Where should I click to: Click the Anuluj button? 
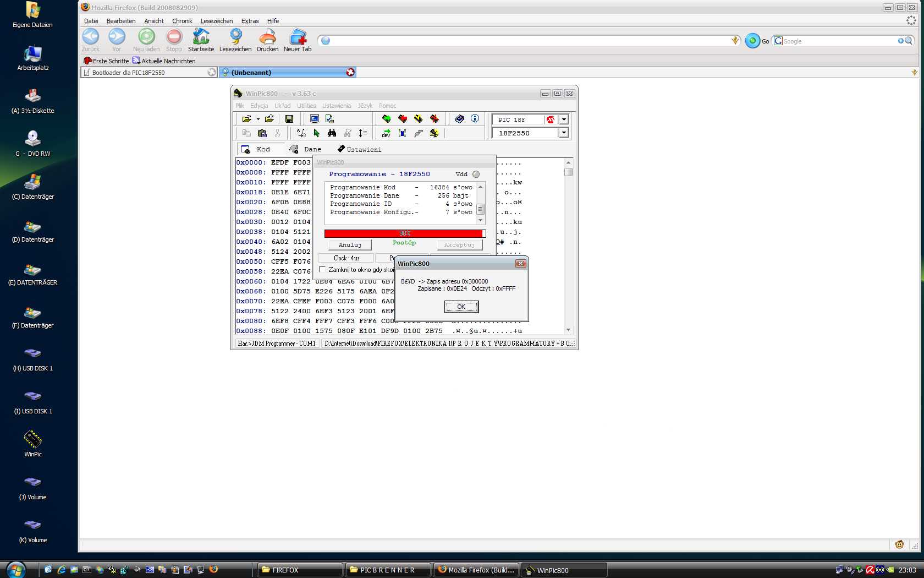coord(350,245)
